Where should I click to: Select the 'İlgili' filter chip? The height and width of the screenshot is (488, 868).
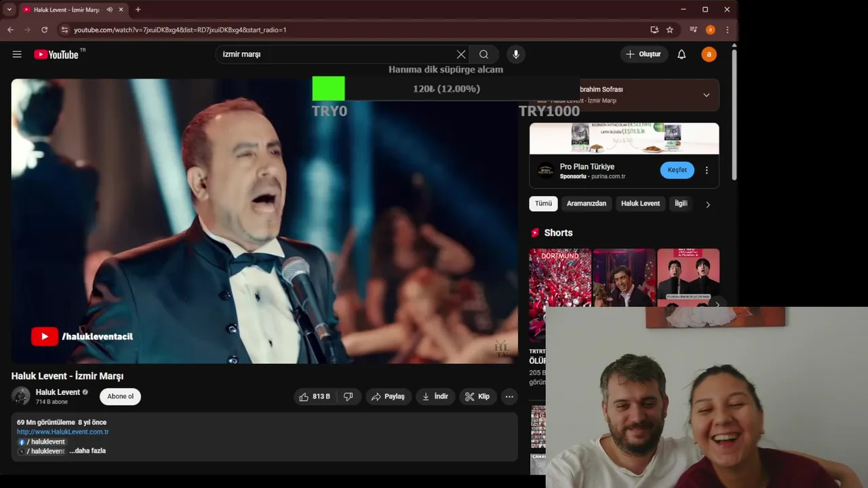pyautogui.click(x=681, y=203)
